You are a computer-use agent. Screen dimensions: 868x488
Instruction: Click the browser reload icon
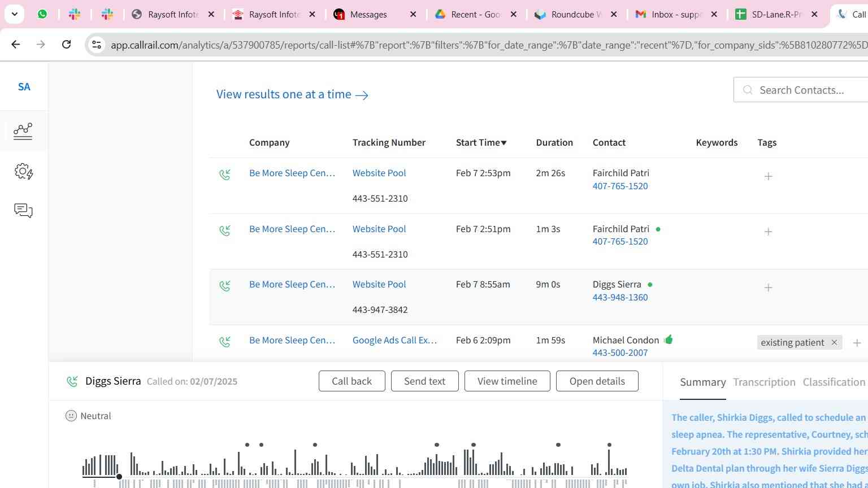(x=67, y=44)
